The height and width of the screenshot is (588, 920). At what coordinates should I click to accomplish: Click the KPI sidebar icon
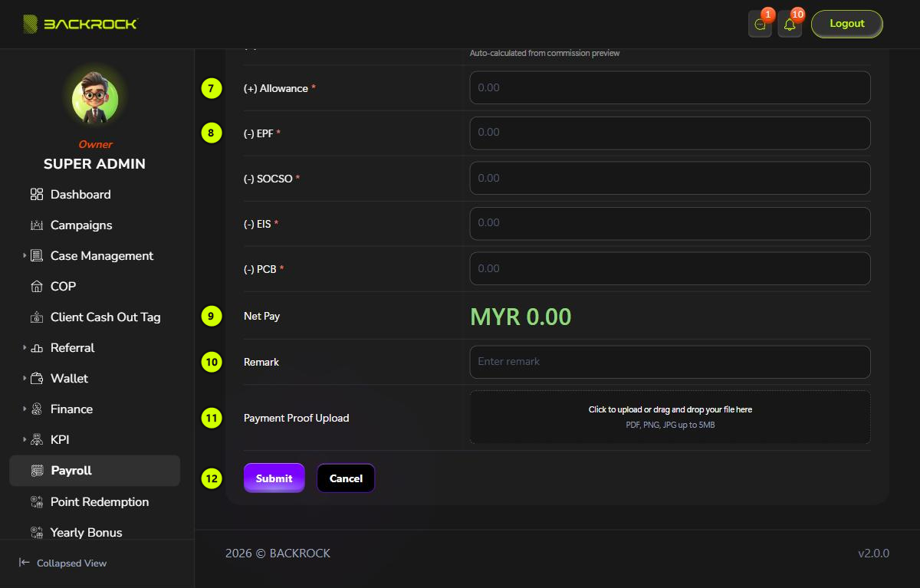(37, 440)
